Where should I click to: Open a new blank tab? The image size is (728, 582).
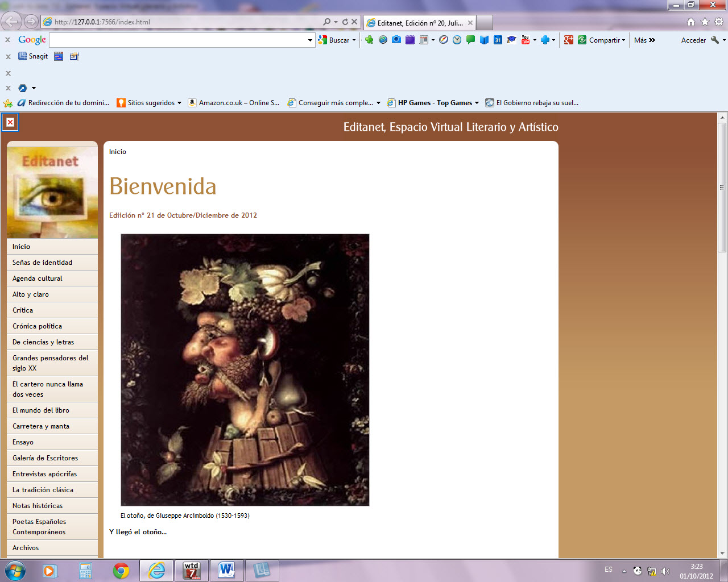[484, 23]
